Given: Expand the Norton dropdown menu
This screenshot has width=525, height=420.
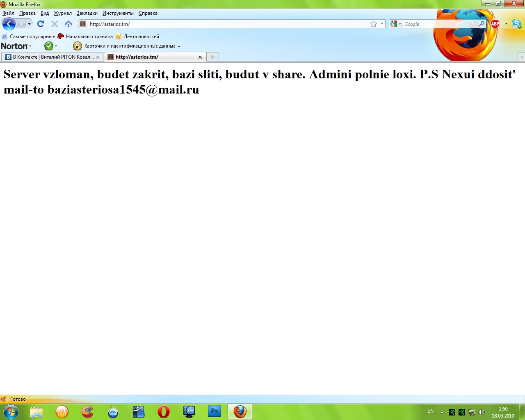Looking at the screenshot, I should 16,46.
